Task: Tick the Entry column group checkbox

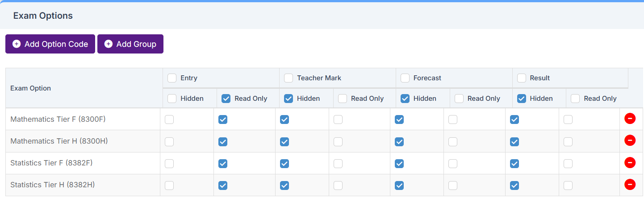Action: pos(172,78)
